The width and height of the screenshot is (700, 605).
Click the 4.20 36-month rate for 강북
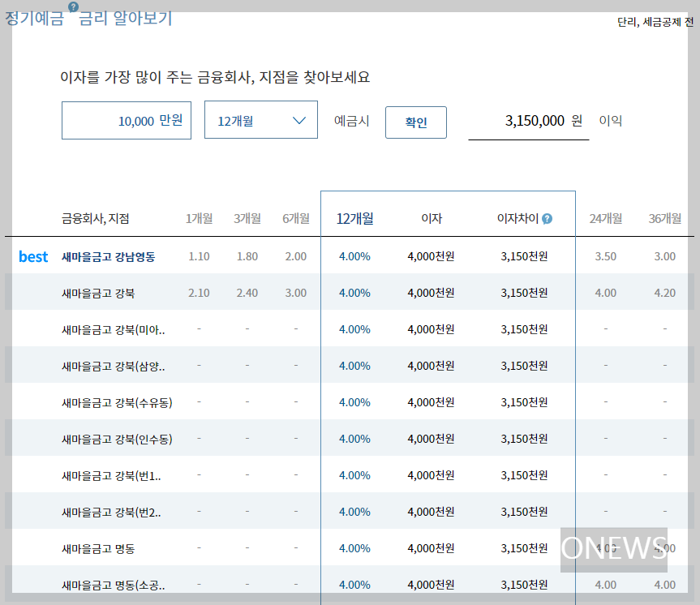665,293
